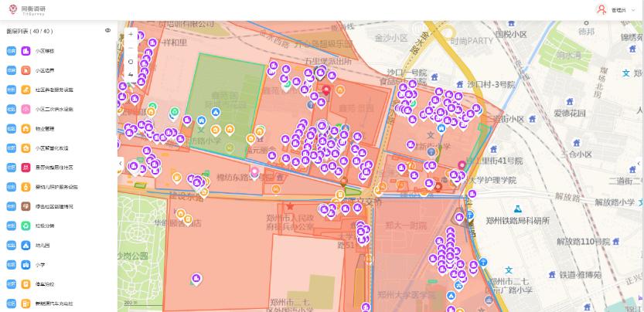Image resolution: width=644 pixels, height=312 pixels.
Task: Select the magenta 是否完整居住社区 layer icon
Action: (26, 168)
